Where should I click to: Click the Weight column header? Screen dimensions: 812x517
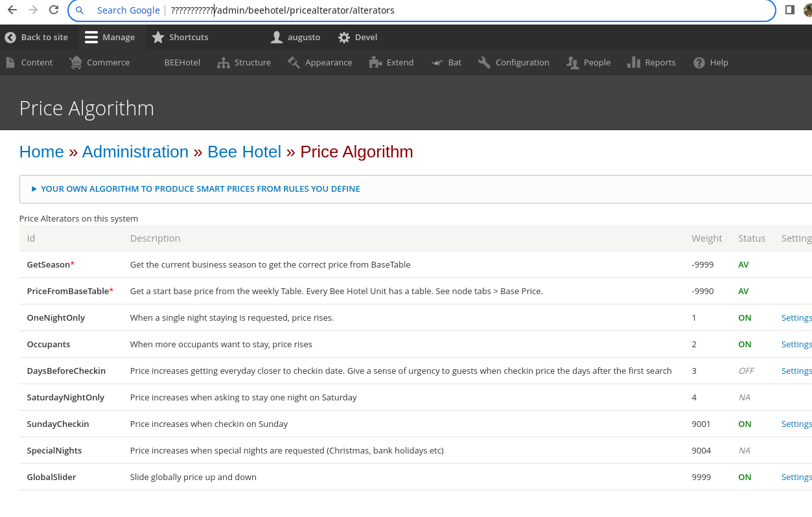pos(706,238)
